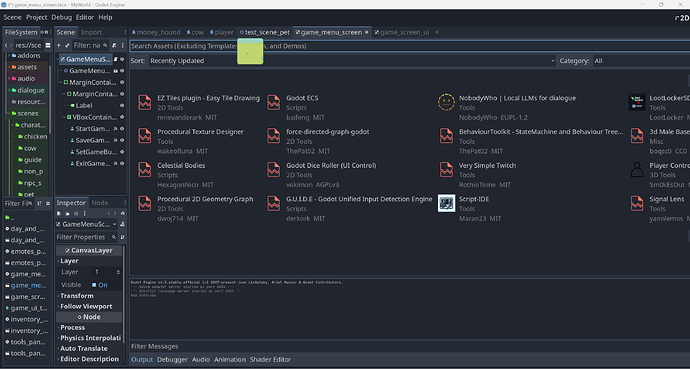The width and height of the screenshot is (690, 369).
Task: Open the object documentation icon in Inspector
Action: [122, 224]
